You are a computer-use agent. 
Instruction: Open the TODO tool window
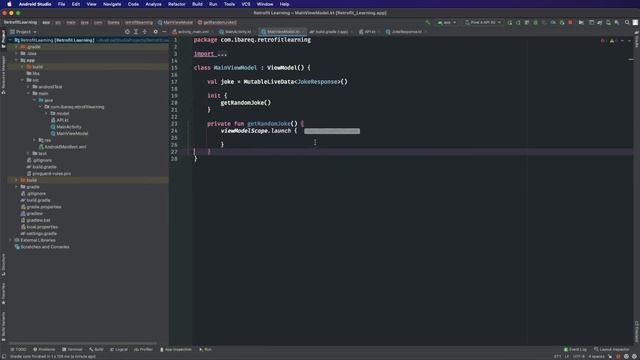click(18, 349)
